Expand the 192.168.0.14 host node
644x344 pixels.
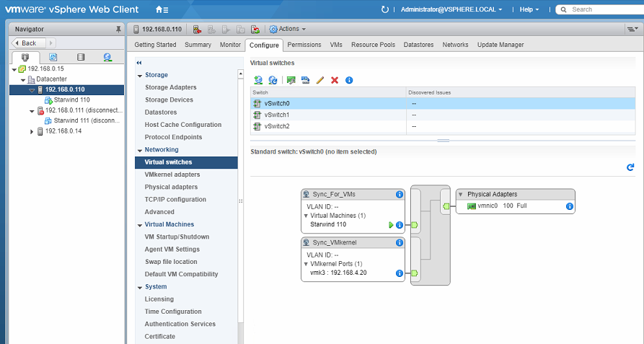pos(32,131)
